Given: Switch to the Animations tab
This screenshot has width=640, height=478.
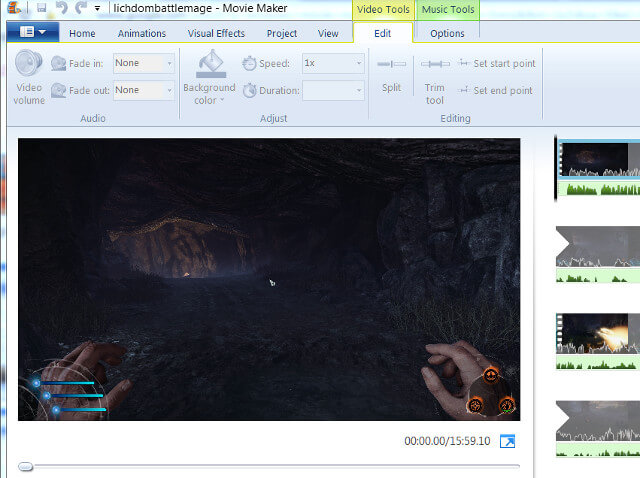Looking at the screenshot, I should (x=142, y=33).
